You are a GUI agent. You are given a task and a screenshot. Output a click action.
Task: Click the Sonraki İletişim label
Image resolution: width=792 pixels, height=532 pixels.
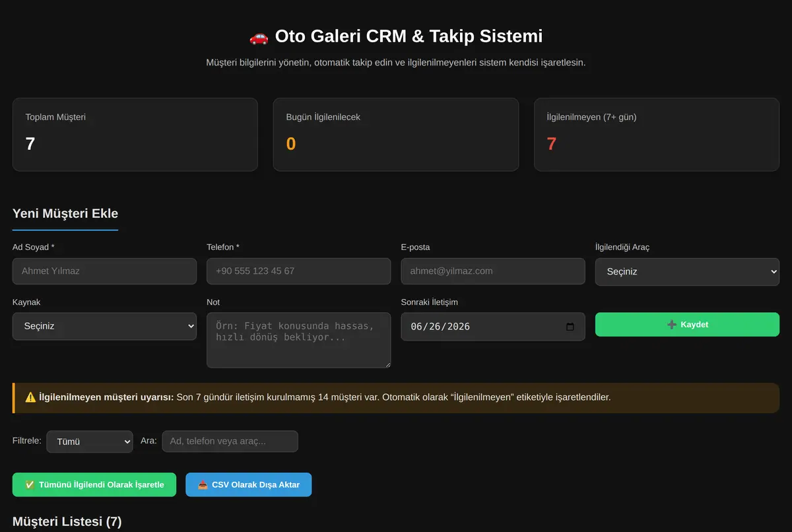pos(430,302)
